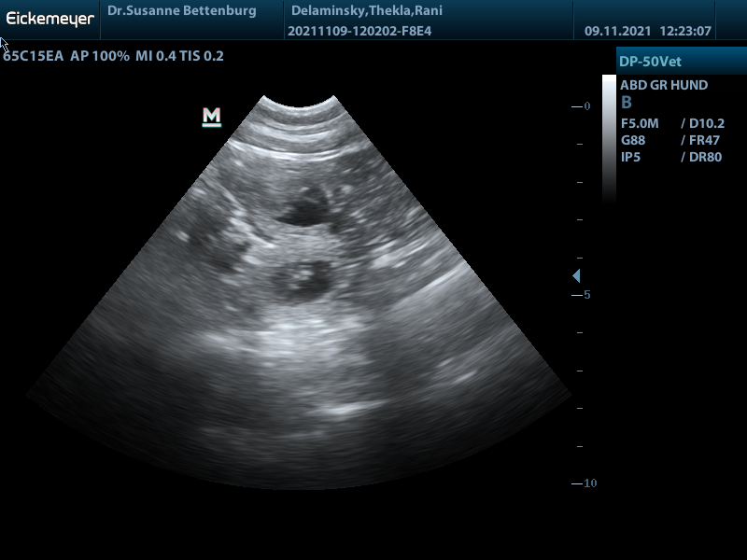This screenshot has height=560, width=747.
Task: Select the B mode indicator
Action: (x=627, y=103)
